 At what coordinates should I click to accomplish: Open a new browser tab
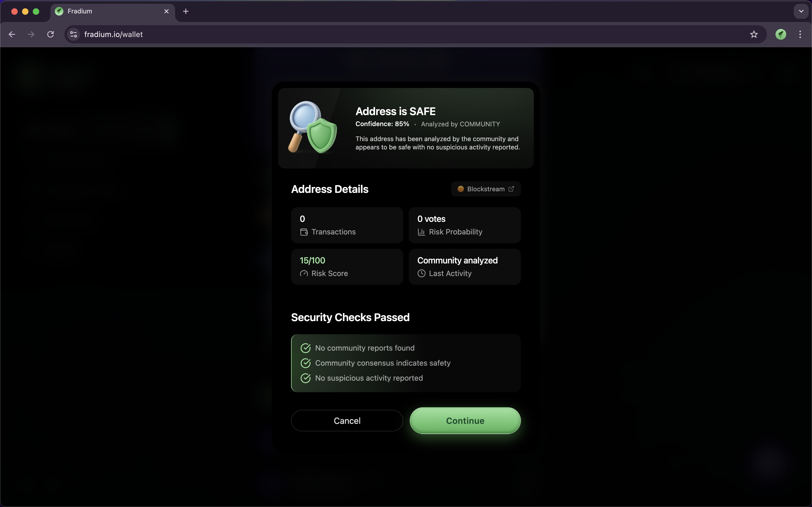[x=186, y=11]
